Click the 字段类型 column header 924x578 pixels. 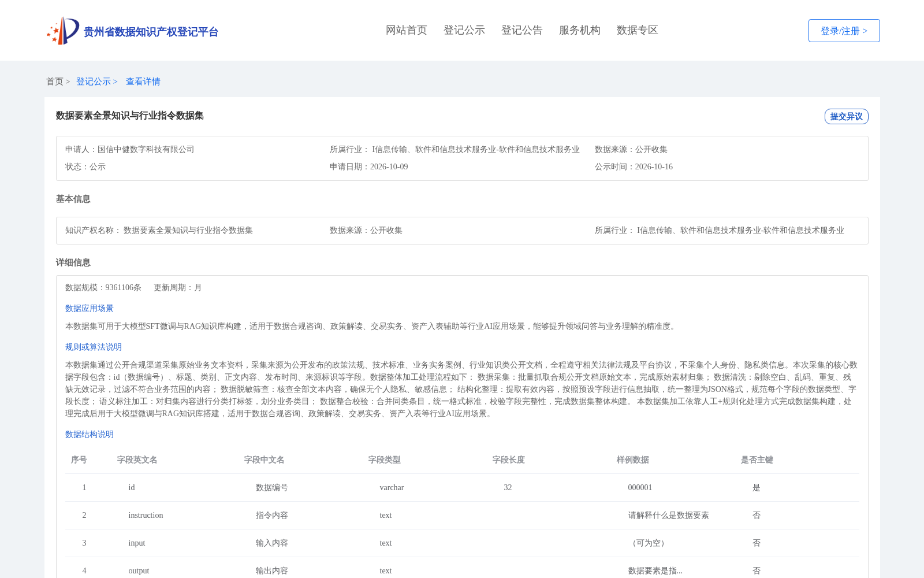pos(385,460)
